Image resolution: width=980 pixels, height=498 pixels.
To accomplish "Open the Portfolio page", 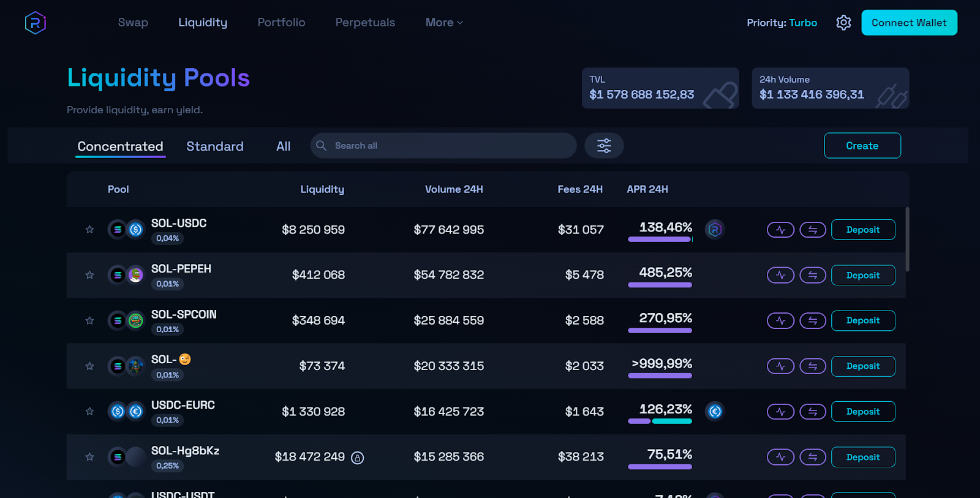I will coord(281,23).
